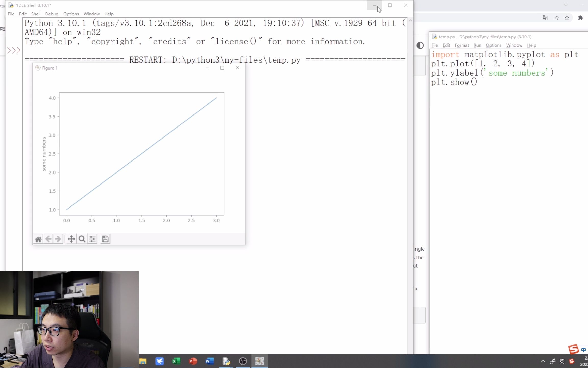Open the Debug menu in IDLE Shell
588x368 pixels.
[52, 14]
